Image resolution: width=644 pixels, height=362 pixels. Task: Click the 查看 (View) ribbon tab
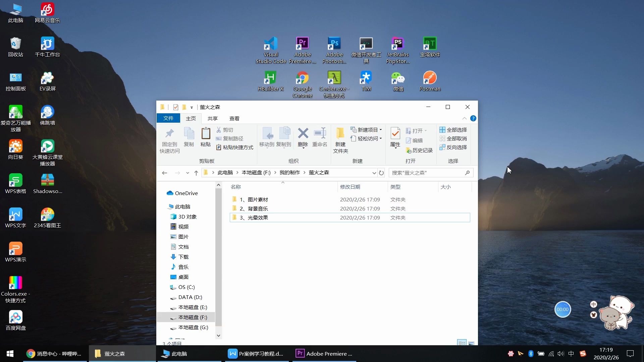234,118
